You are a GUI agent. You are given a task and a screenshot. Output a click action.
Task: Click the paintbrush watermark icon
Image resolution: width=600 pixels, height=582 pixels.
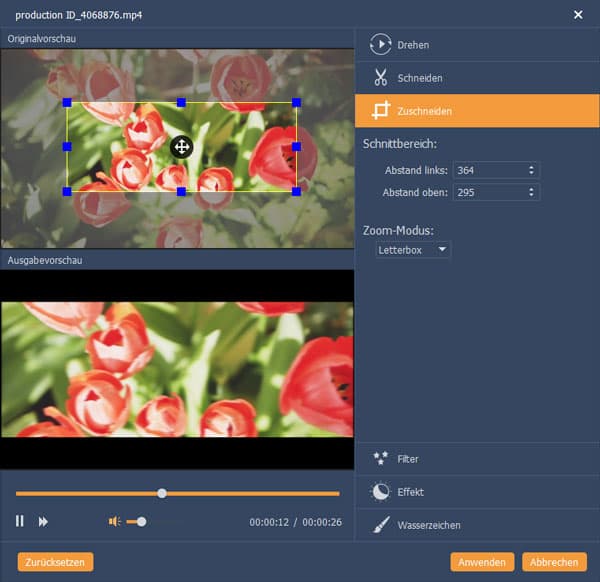[x=381, y=525]
